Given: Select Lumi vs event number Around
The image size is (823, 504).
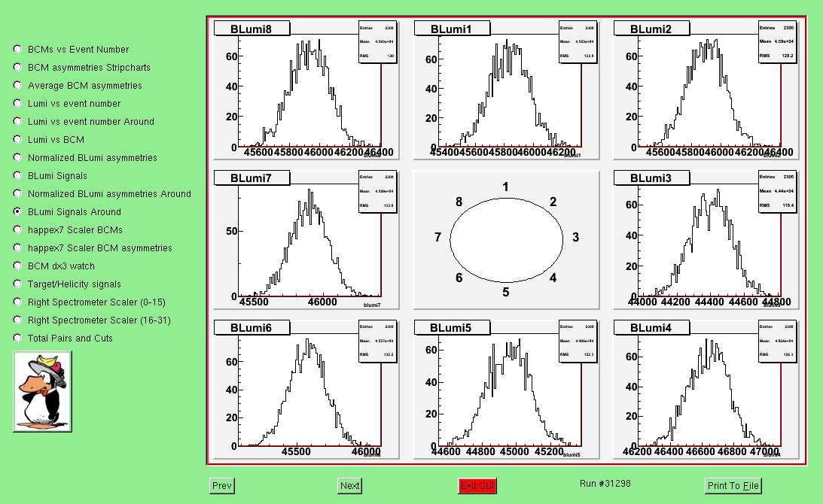Looking at the screenshot, I should (17, 121).
